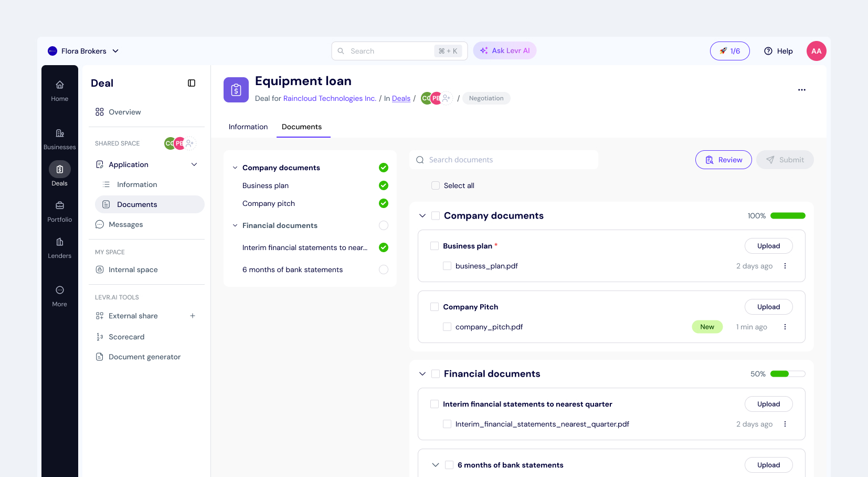Switch to the Information tab
The image size is (868, 477).
pos(248,127)
